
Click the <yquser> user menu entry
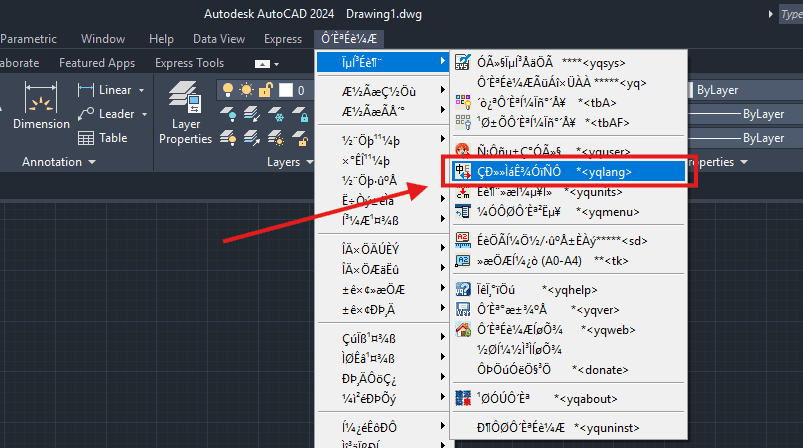pyautogui.click(x=568, y=151)
